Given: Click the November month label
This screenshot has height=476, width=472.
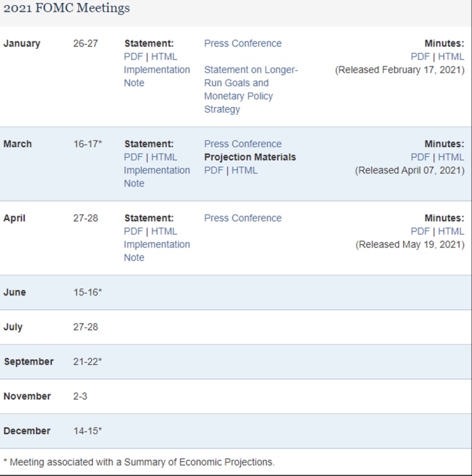Looking at the screenshot, I should 27,396.
